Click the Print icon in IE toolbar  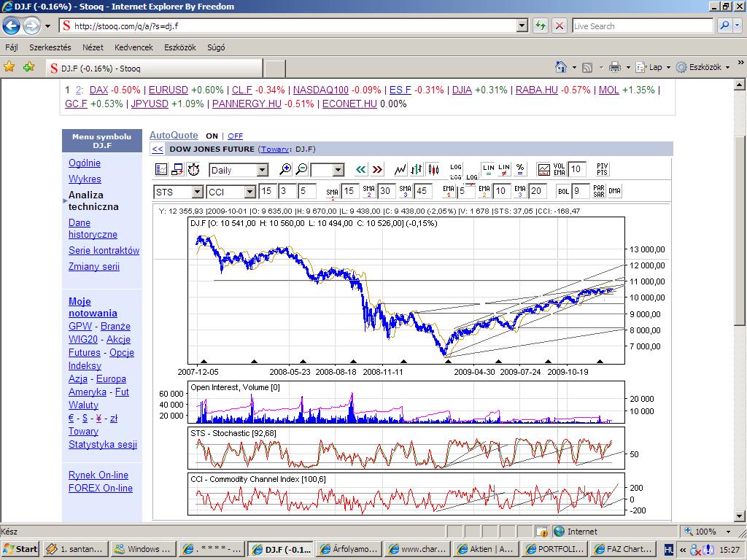point(615,67)
